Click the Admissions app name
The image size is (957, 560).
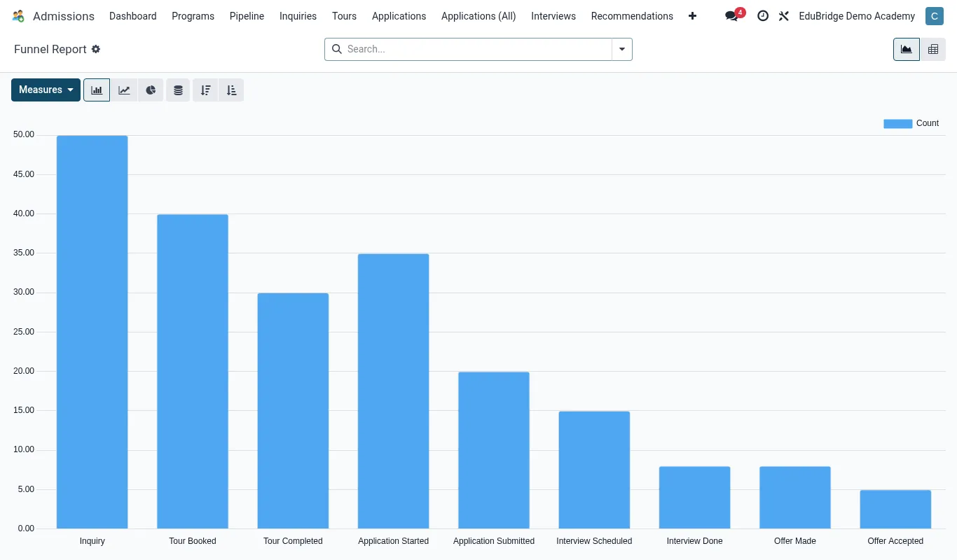(64, 15)
